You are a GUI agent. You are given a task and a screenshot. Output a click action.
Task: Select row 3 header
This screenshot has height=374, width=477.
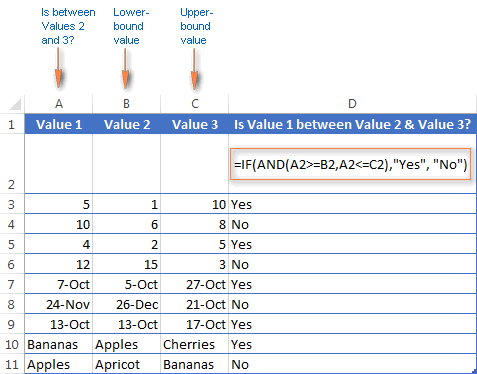12,204
